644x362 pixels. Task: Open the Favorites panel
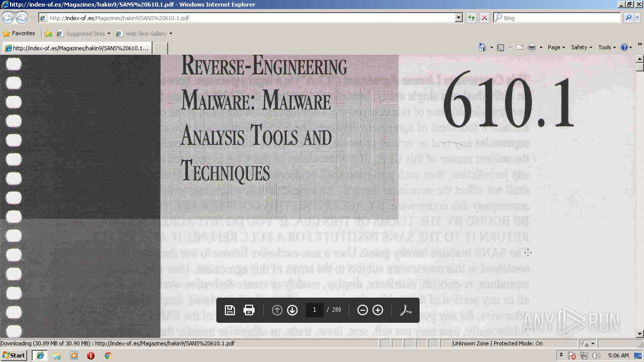click(19, 34)
